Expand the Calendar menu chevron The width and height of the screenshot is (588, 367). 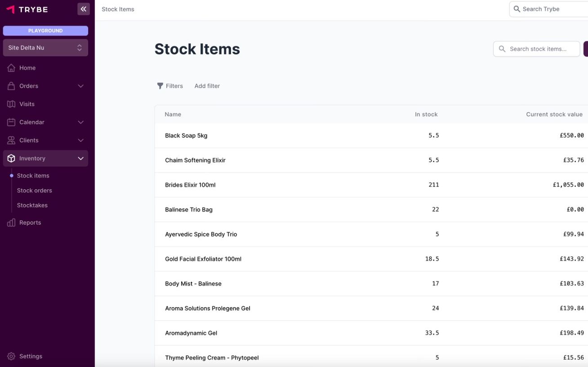(81, 122)
